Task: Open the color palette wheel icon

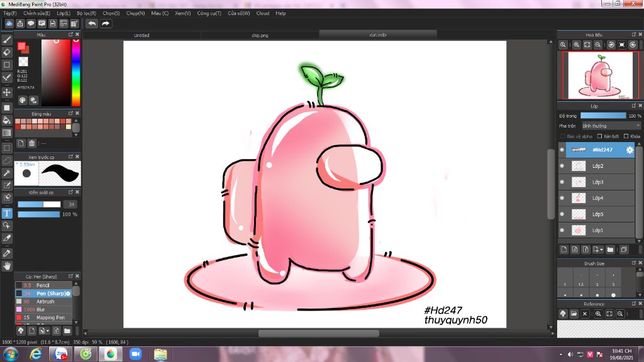Action: pos(23,100)
